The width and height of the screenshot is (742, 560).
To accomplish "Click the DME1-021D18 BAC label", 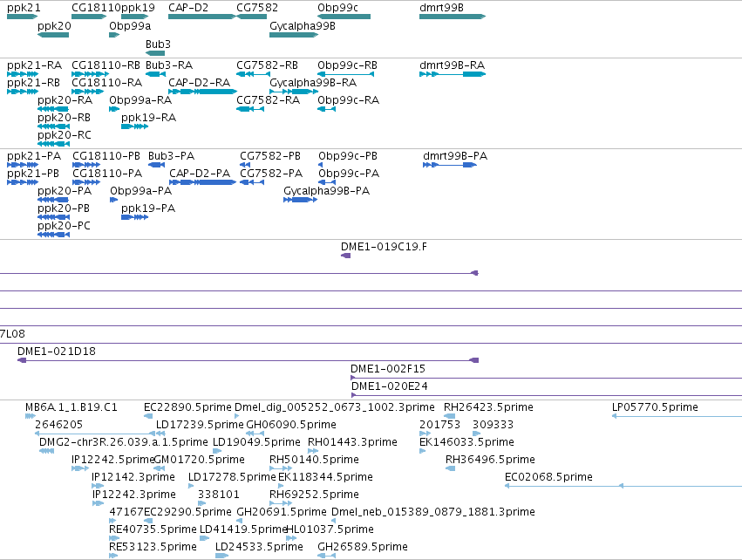I will click(57, 352).
